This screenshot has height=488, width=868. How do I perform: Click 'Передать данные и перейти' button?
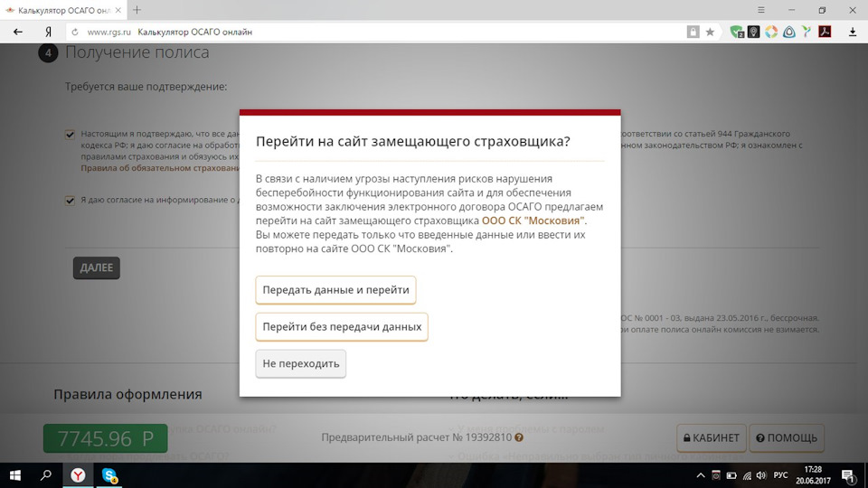pos(335,290)
